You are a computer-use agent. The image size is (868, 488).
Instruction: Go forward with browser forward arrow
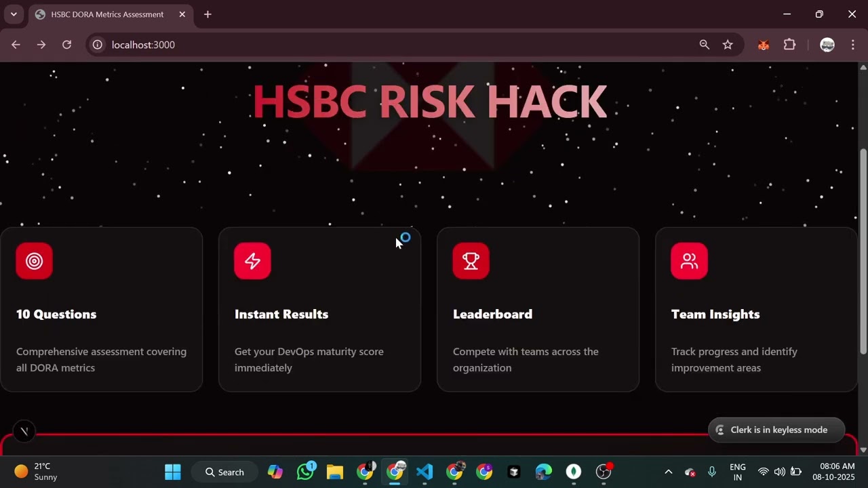pyautogui.click(x=41, y=45)
